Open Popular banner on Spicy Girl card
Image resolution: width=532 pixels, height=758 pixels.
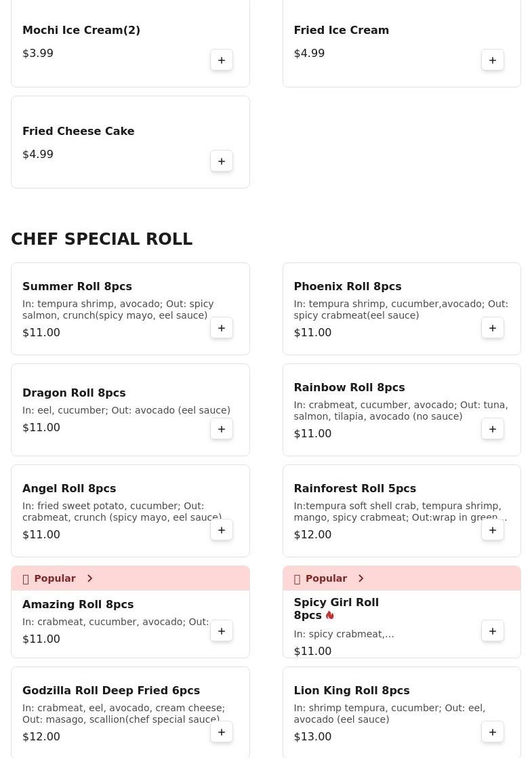pos(326,578)
